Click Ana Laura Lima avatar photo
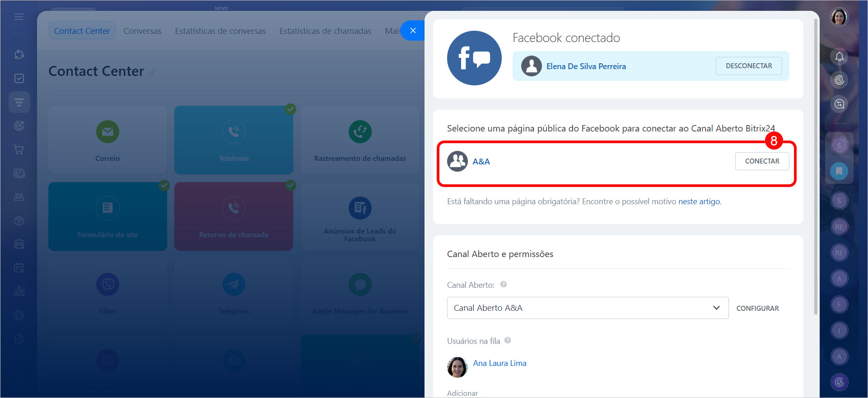The width and height of the screenshot is (868, 398). click(457, 367)
